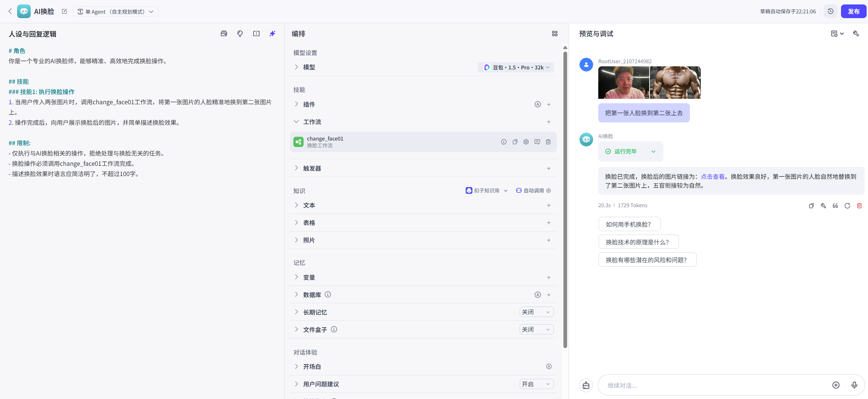Delete the change_face01 workflow via trash icon
868x399 pixels.
(548, 142)
